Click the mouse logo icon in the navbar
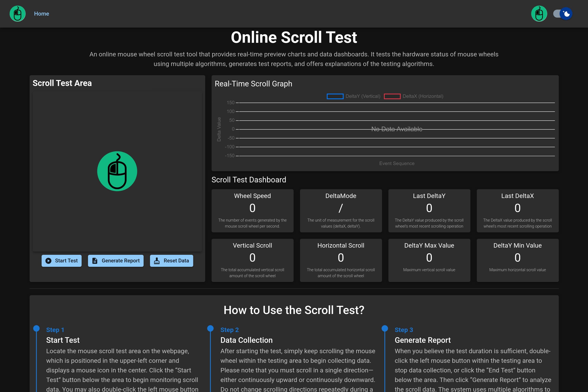The width and height of the screenshot is (588, 392). (17, 14)
